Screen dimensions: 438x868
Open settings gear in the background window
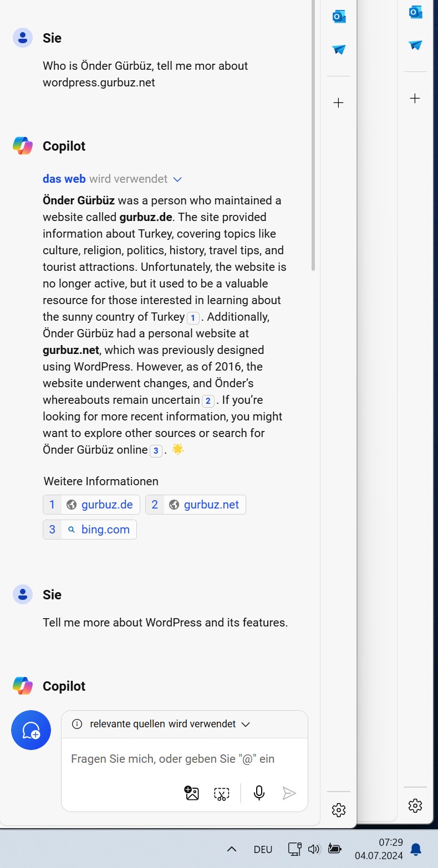point(415,805)
